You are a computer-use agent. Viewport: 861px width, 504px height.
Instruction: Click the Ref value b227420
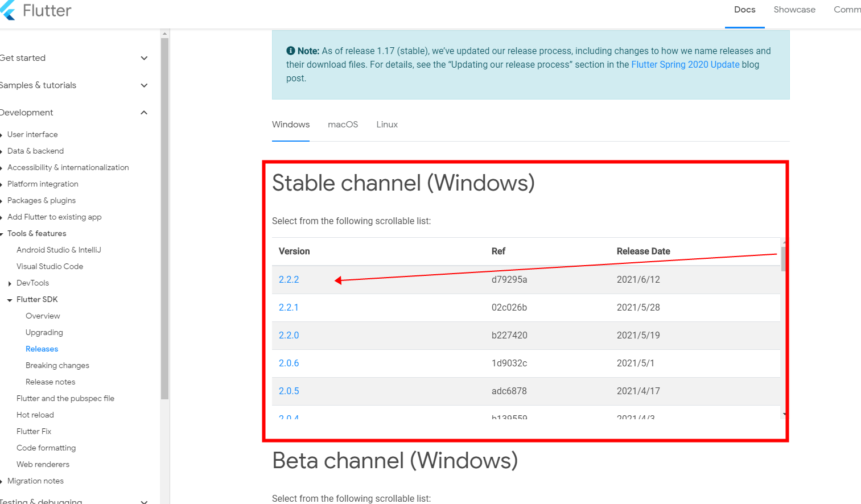[x=509, y=336]
